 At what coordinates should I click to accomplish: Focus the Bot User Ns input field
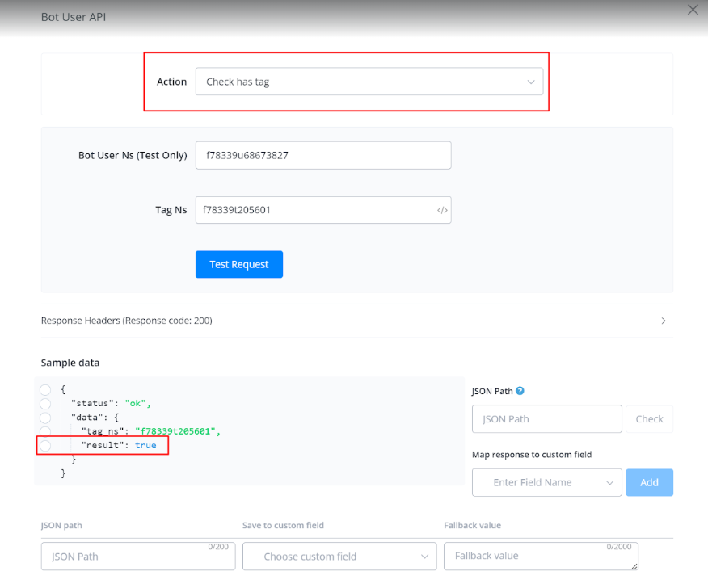[322, 155]
